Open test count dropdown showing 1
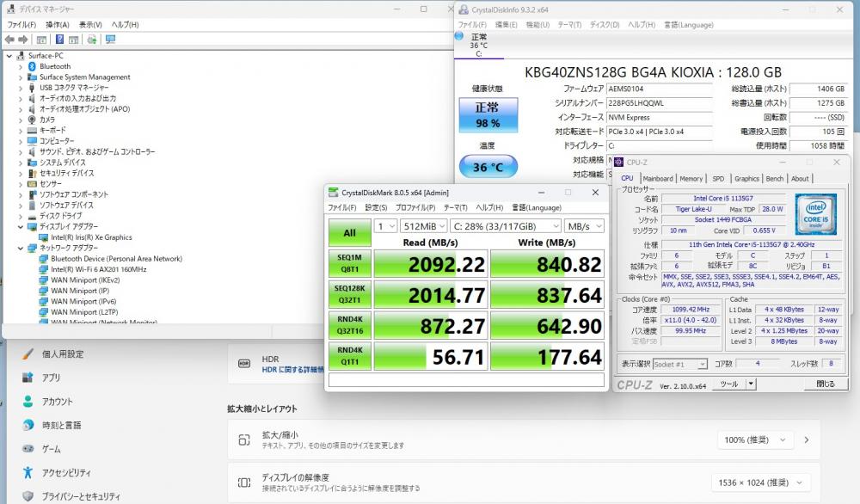Viewport: 860px width, 504px height. [x=385, y=226]
